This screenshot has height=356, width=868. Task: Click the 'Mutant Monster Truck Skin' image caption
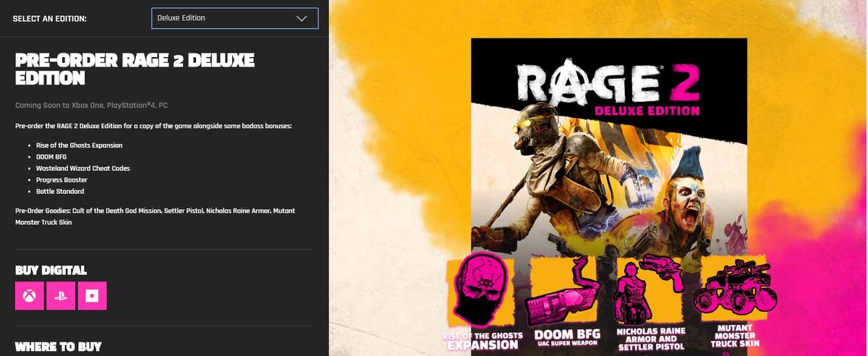[734, 336]
